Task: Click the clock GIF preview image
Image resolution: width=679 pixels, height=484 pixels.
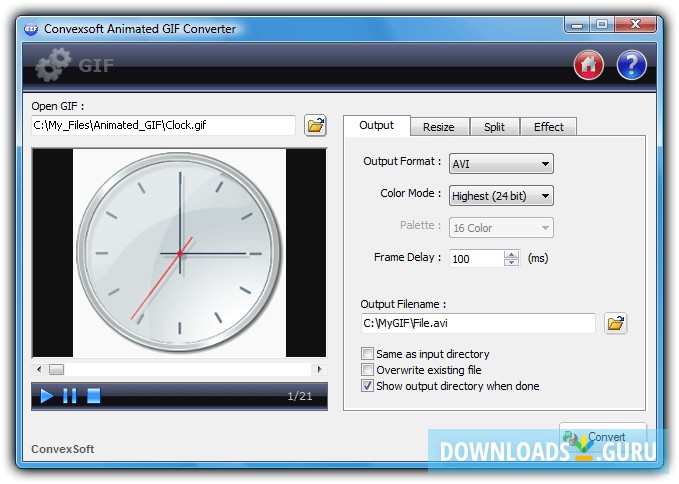Action: click(x=179, y=253)
